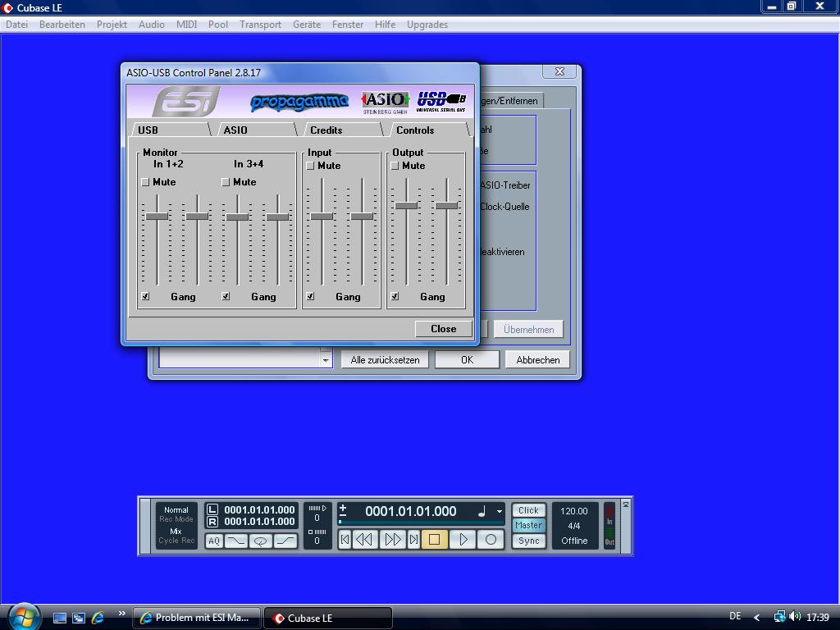
Task: Open the time display format dropdown arrow
Action: (499, 511)
